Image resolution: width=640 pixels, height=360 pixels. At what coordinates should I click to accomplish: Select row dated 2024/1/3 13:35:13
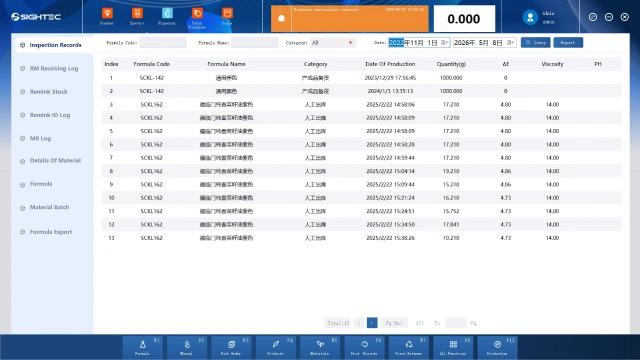point(362,91)
